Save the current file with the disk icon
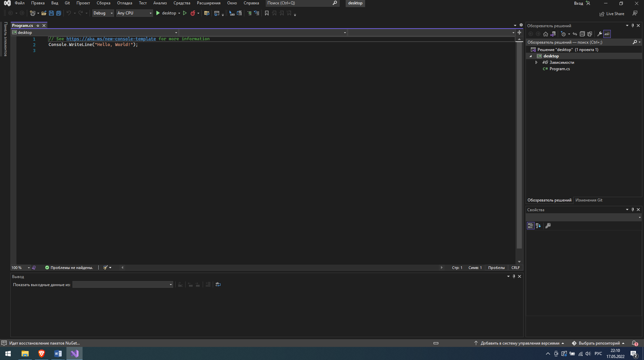The height and width of the screenshot is (360, 644). (51, 13)
